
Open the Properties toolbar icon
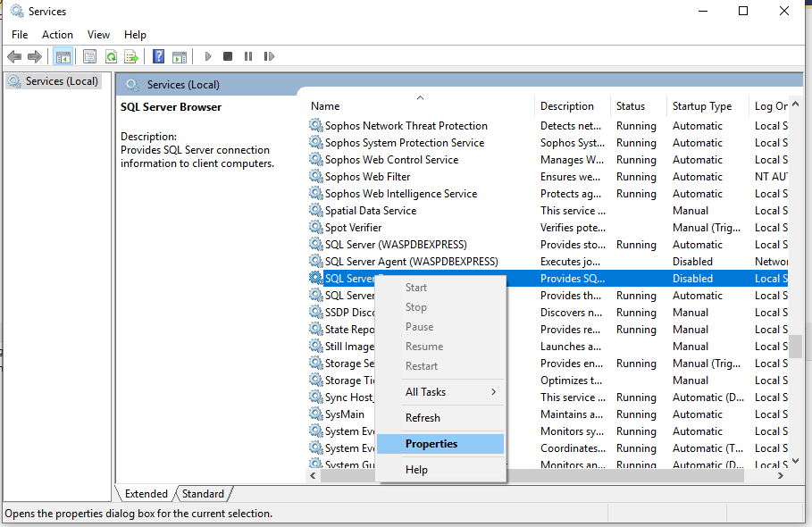click(x=89, y=56)
